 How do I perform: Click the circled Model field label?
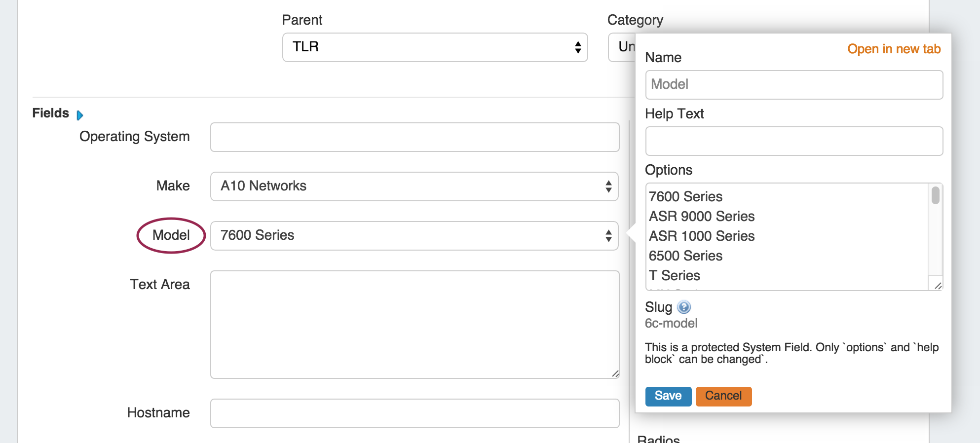click(171, 235)
